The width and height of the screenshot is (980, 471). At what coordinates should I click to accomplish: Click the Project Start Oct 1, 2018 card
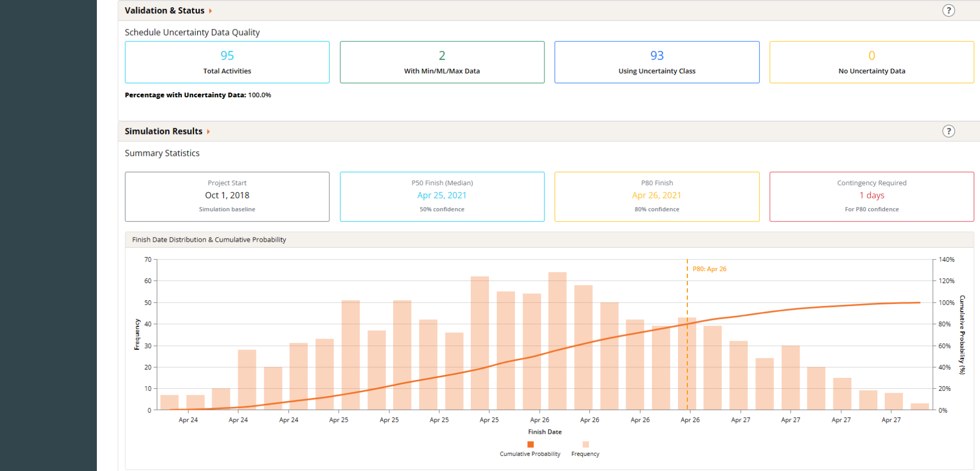pyautogui.click(x=227, y=197)
